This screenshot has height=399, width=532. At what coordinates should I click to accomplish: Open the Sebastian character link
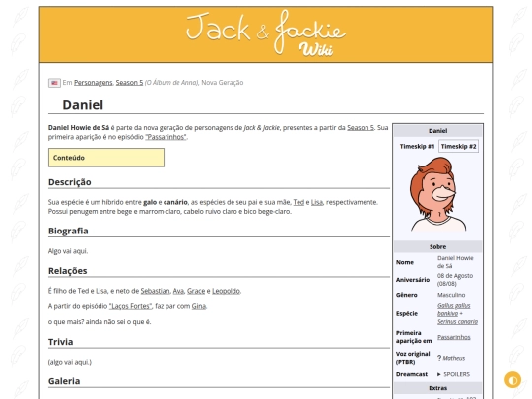155,291
